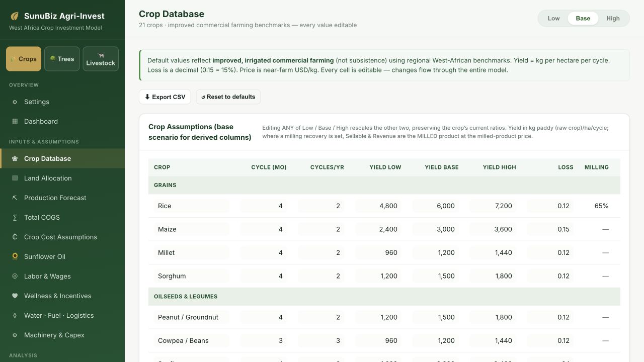Edit Rice yield low value 4,800
Image resolution: width=644 pixels, height=362 pixels.
pyautogui.click(x=378, y=206)
